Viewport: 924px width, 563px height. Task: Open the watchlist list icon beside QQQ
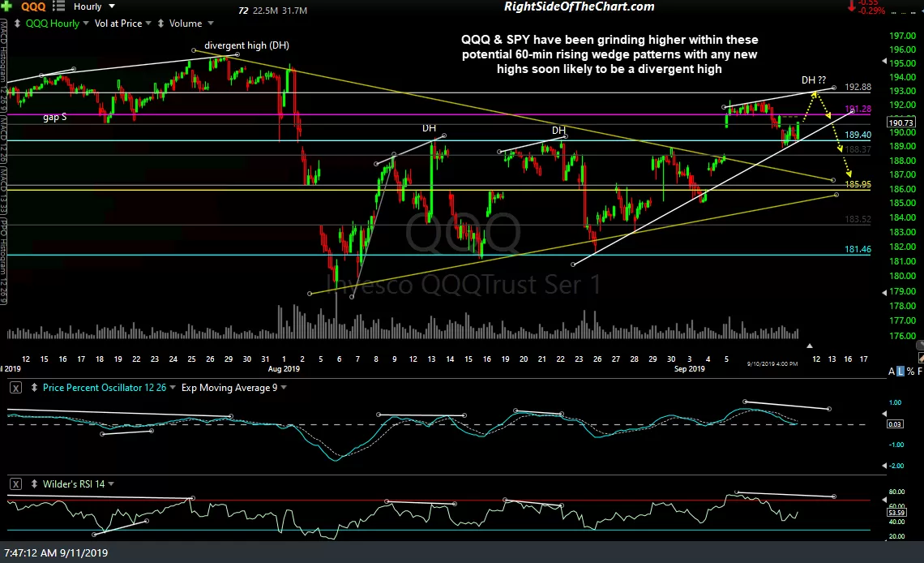[58, 6]
